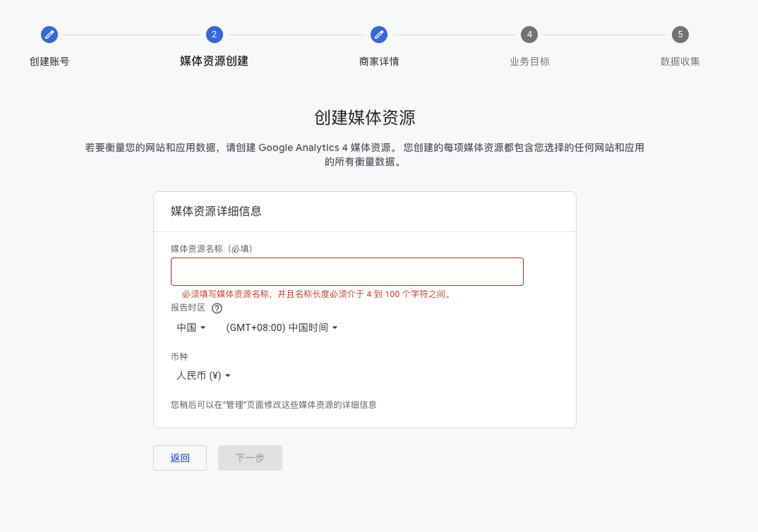Click the 媒体资源创建 step label
The width and height of the screenshot is (758, 532).
(214, 61)
